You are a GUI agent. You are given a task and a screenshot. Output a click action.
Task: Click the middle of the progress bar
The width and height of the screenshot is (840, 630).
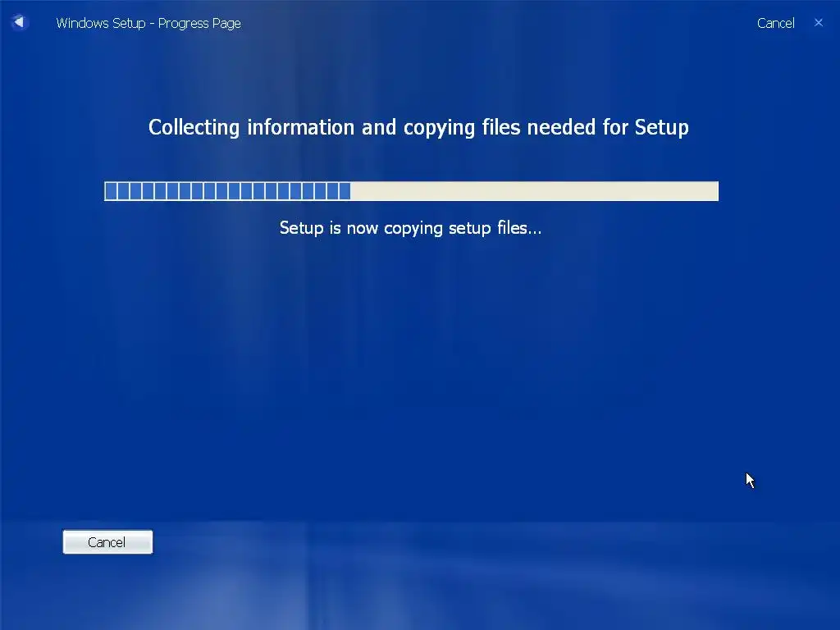[x=412, y=191]
